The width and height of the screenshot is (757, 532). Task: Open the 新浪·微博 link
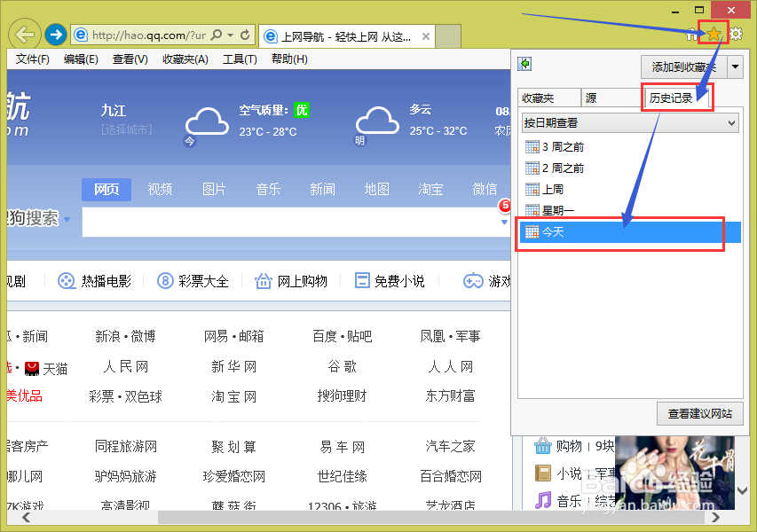coord(125,336)
